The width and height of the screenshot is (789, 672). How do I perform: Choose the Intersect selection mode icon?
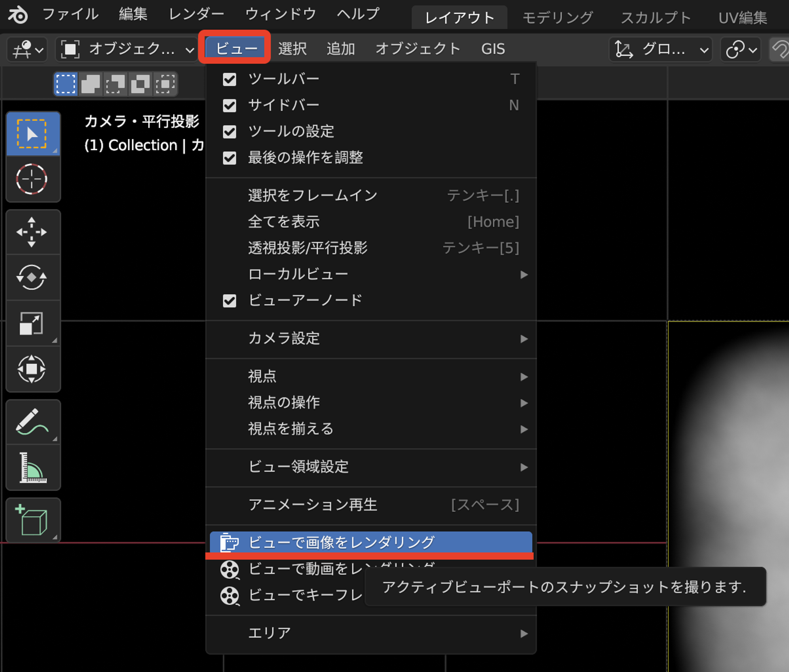click(165, 84)
